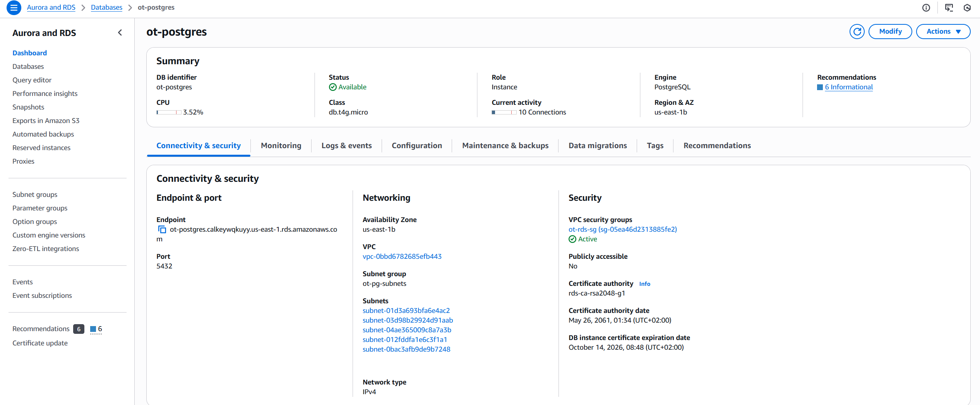Open VPC vpc-0bbd6782685efb443

pyautogui.click(x=402, y=256)
